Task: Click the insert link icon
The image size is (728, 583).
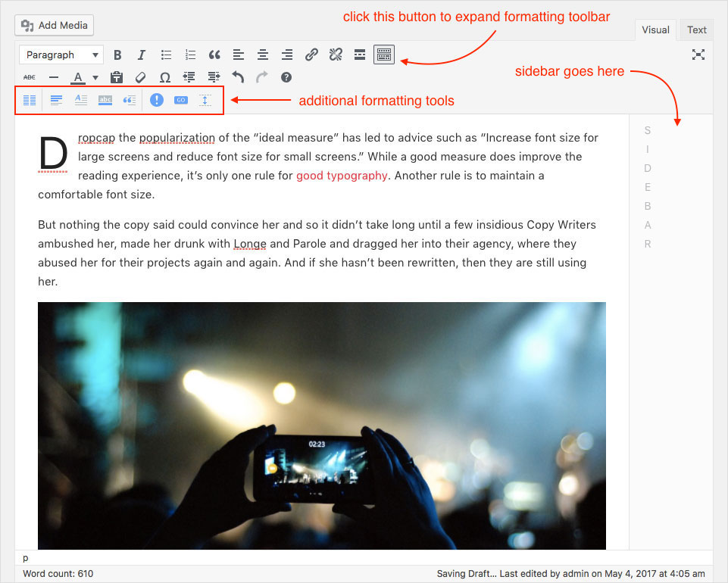Action: click(311, 55)
